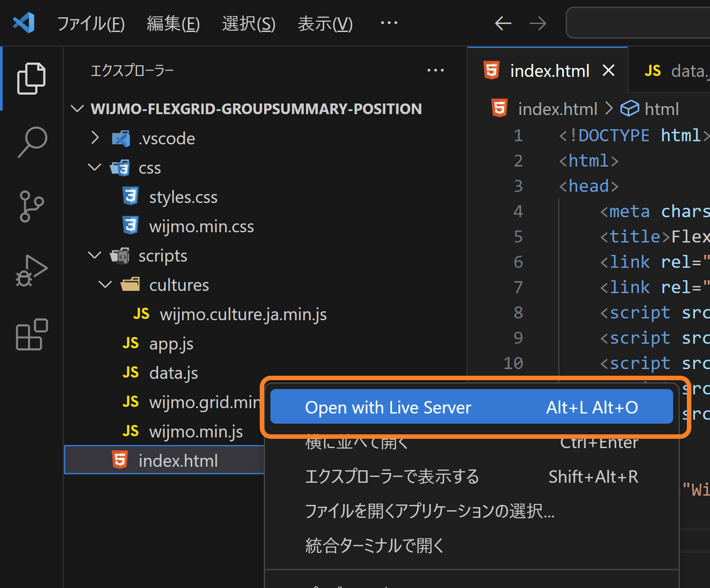Click html element in the breadcrumb
710x588 pixels.
[661, 109]
